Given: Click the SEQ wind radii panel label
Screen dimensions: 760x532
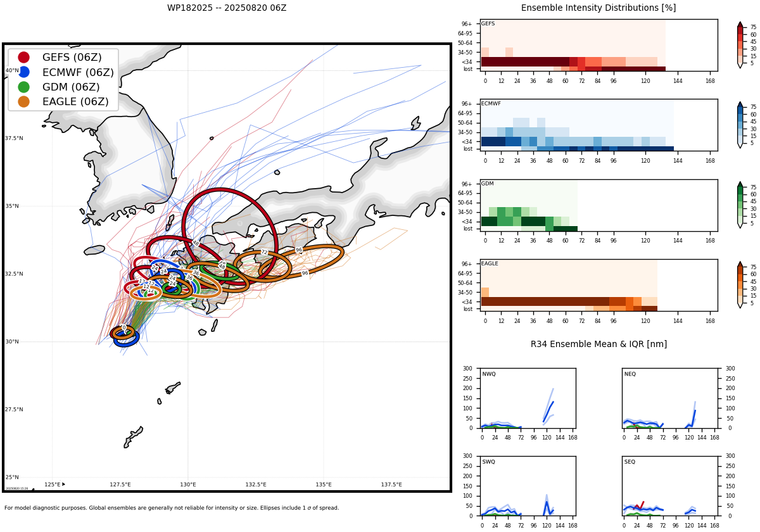Looking at the screenshot, I should point(630,462).
